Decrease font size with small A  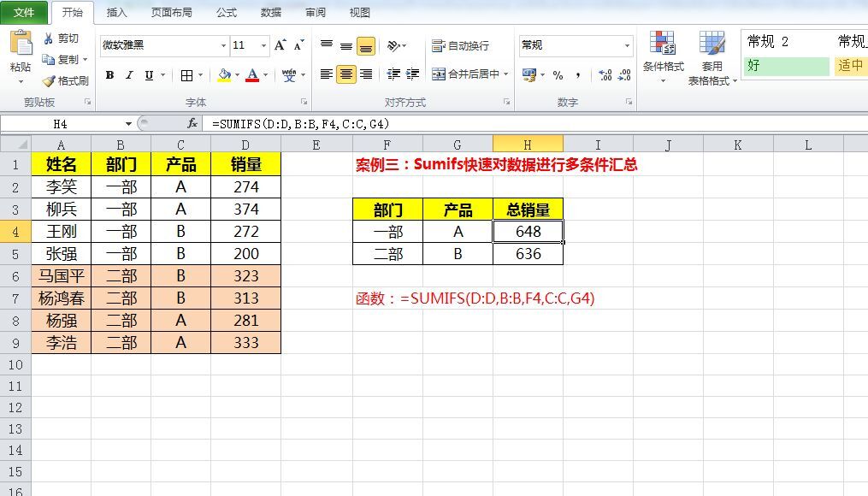coord(299,44)
